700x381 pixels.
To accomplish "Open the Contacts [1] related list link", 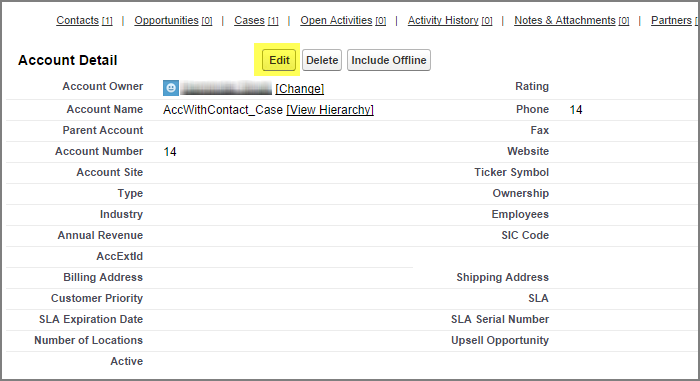I will (84, 20).
